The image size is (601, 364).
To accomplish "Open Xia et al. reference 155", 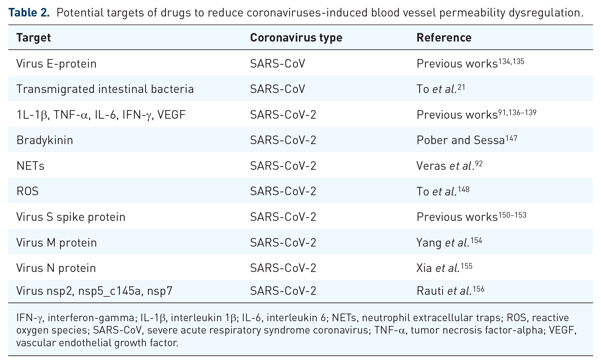I will [x=467, y=266].
